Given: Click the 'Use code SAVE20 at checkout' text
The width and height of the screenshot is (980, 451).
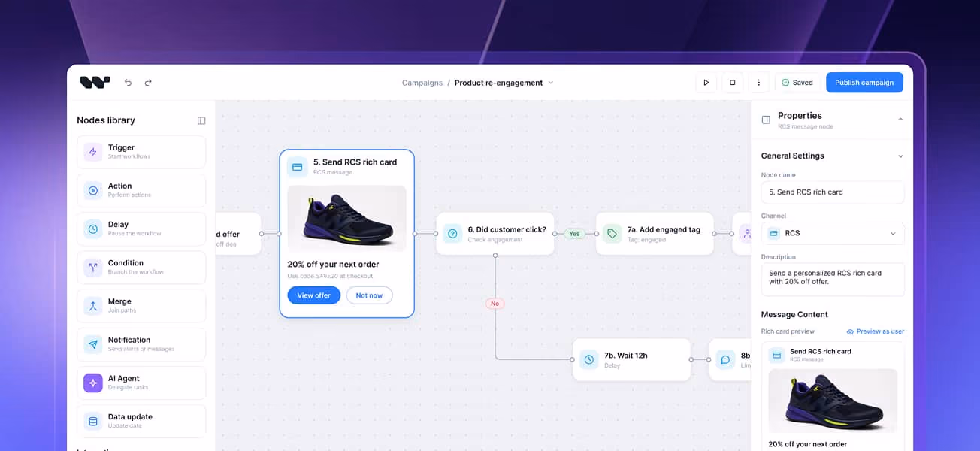Looking at the screenshot, I should coord(330,277).
